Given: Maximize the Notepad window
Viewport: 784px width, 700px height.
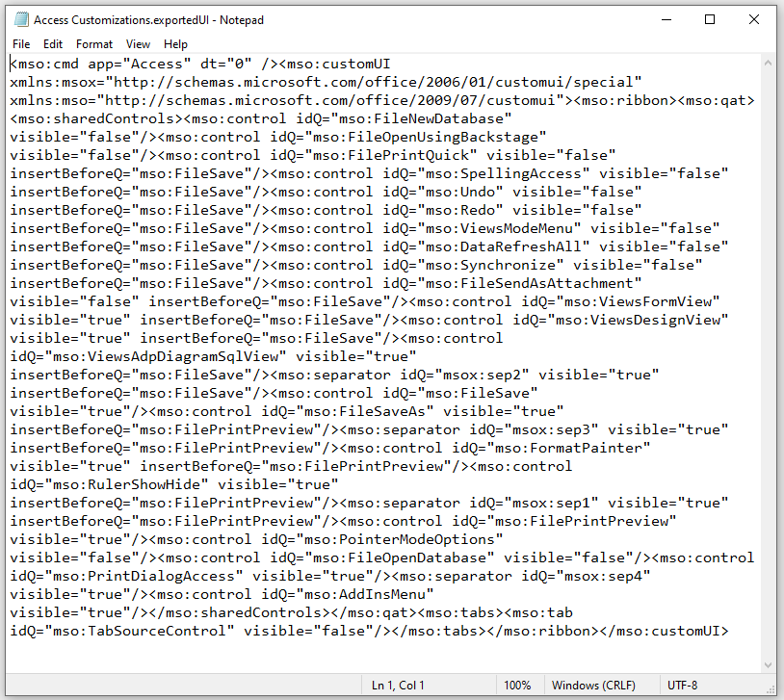Looking at the screenshot, I should (710, 19).
